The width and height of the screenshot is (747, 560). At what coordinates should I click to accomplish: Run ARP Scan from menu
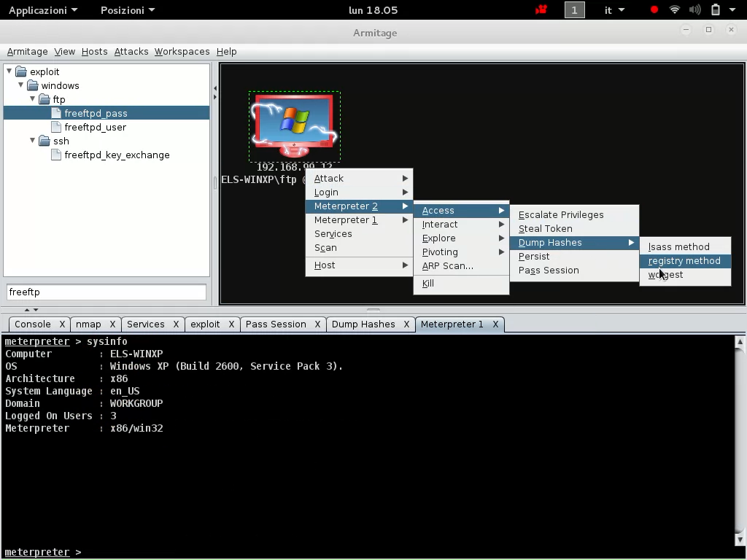coord(461,265)
